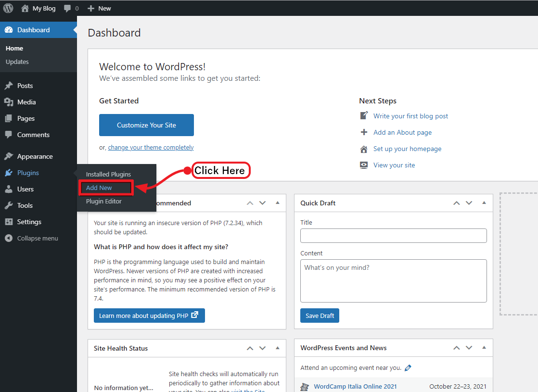This screenshot has width=538, height=392.
Task: Click external link icon on PHP button
Action: 194,315
